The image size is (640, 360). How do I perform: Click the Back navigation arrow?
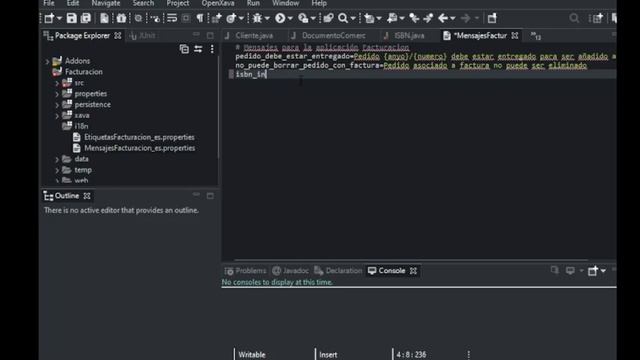(442, 18)
